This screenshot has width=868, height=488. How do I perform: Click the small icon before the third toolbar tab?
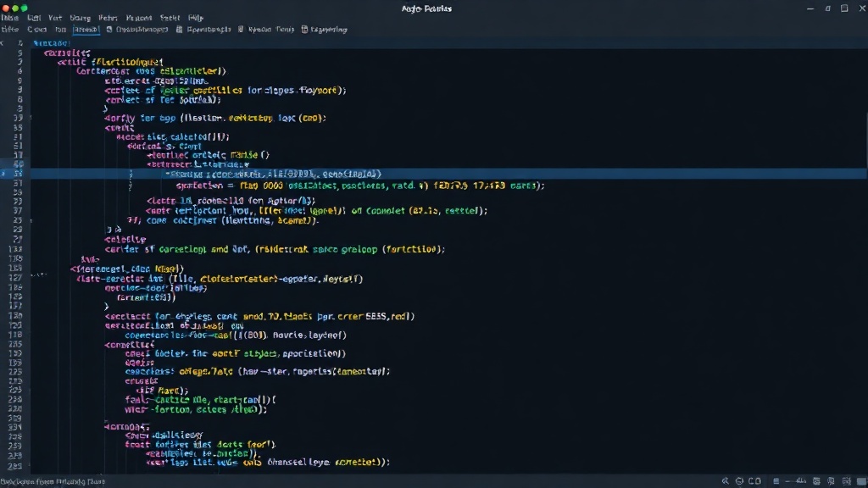coord(240,30)
